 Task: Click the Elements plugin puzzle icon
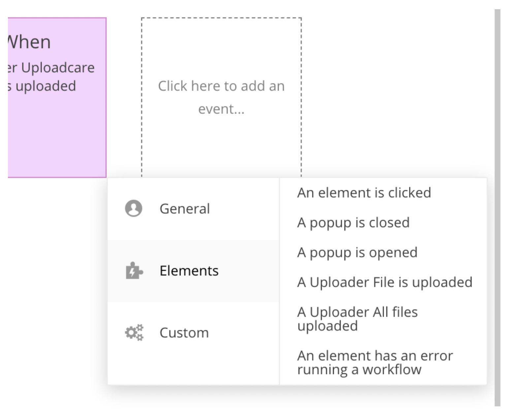pos(134,271)
